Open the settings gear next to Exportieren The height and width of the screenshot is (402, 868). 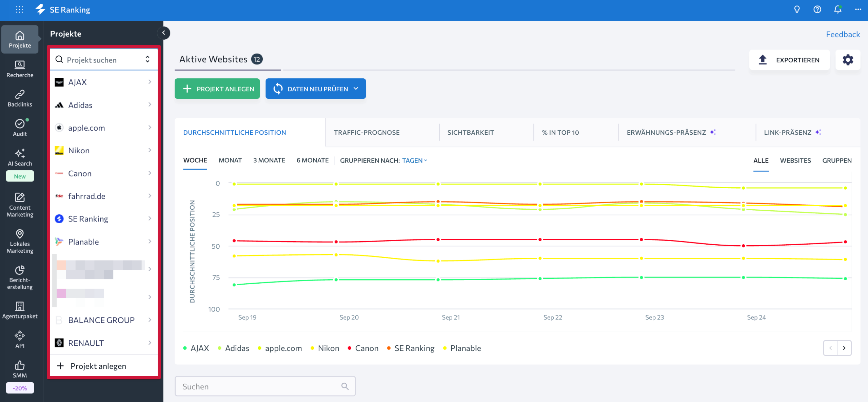pos(848,60)
